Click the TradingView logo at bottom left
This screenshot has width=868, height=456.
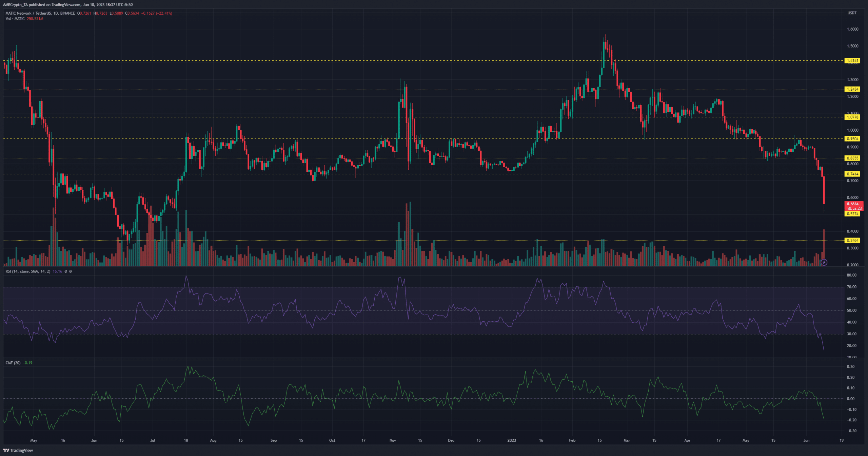pyautogui.click(x=18, y=450)
